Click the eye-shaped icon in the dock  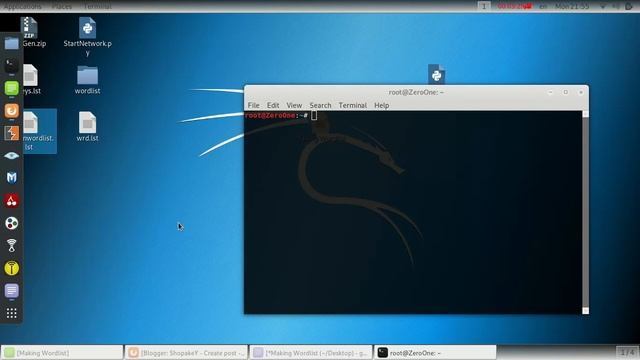coord(11,156)
